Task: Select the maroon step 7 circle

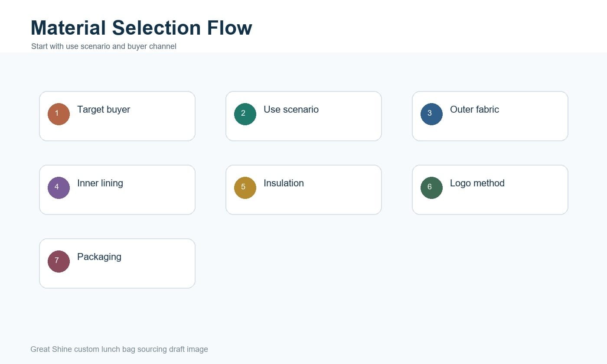Action: (x=59, y=261)
